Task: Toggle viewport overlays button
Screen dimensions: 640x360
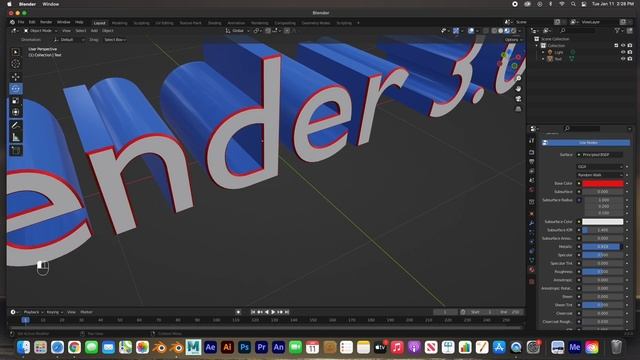Action: tap(471, 31)
